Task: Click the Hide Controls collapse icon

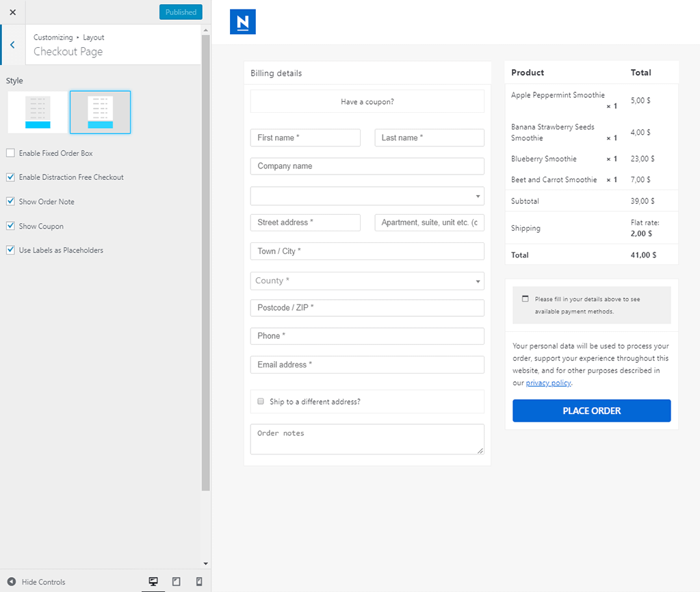Action: pos(12,582)
